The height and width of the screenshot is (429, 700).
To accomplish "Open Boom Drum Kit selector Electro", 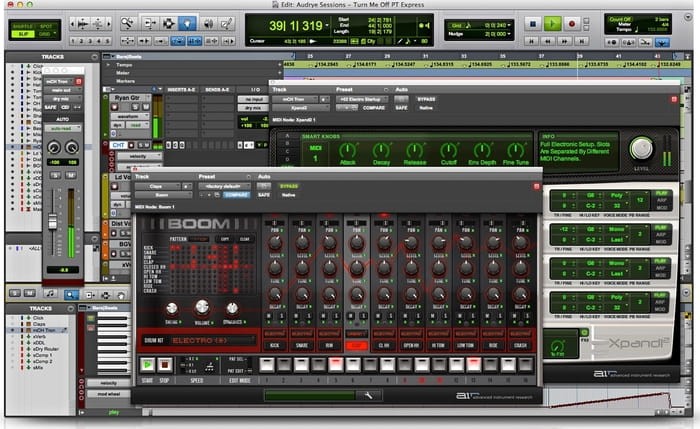I will click(213, 341).
